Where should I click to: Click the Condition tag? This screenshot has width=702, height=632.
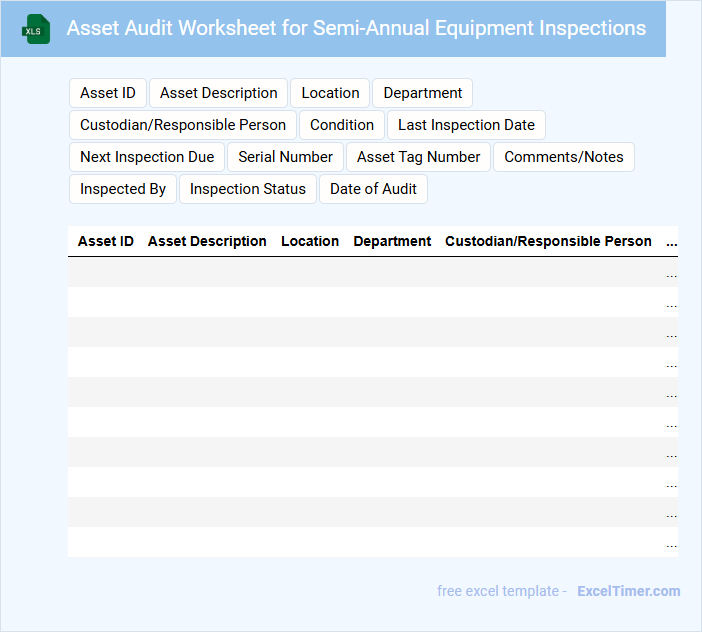pyautogui.click(x=342, y=125)
